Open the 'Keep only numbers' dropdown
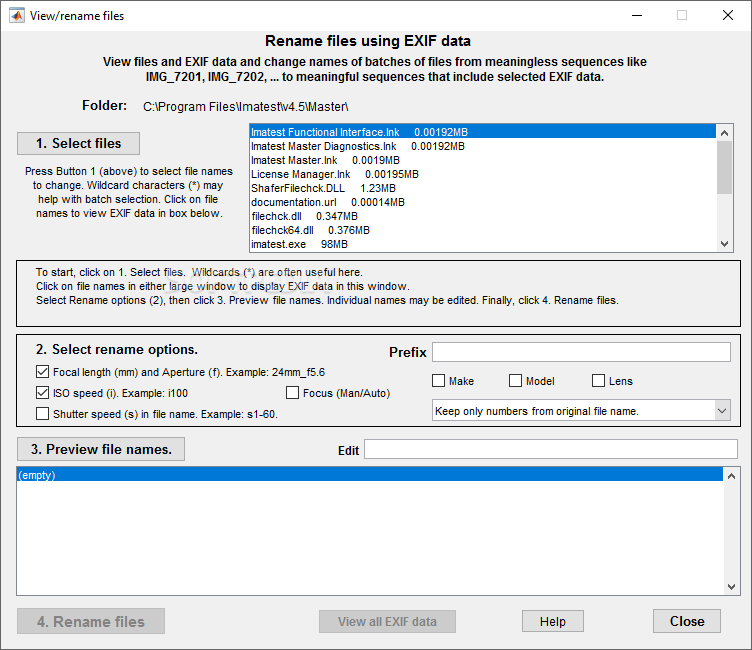 [x=581, y=411]
